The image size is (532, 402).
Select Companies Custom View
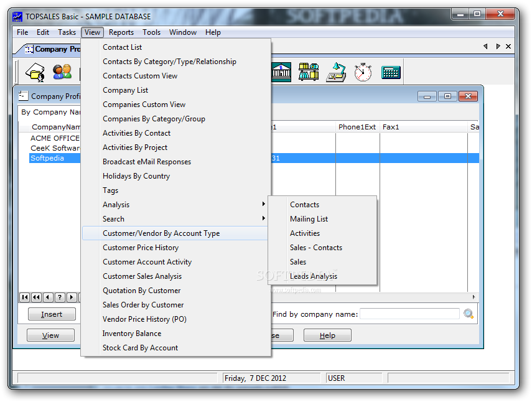(175, 105)
